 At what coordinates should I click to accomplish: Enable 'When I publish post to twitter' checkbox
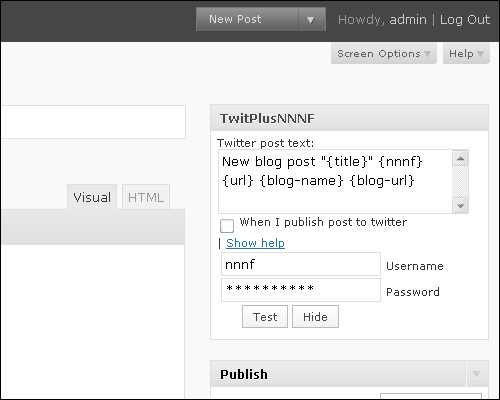[227, 226]
